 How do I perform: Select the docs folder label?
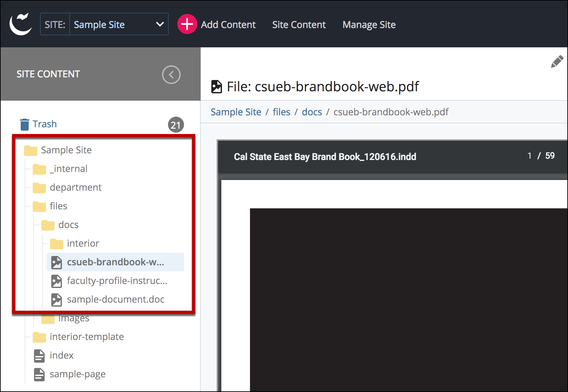coord(68,225)
